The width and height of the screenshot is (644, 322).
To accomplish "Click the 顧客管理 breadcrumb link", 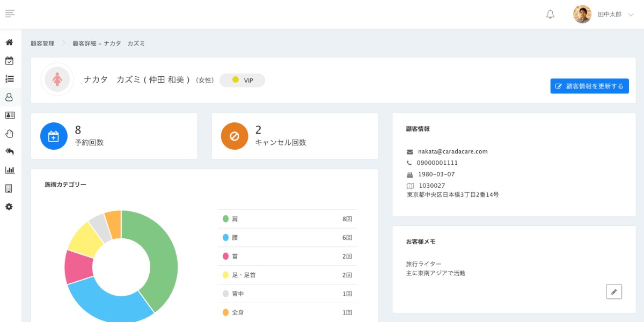I will point(42,43).
